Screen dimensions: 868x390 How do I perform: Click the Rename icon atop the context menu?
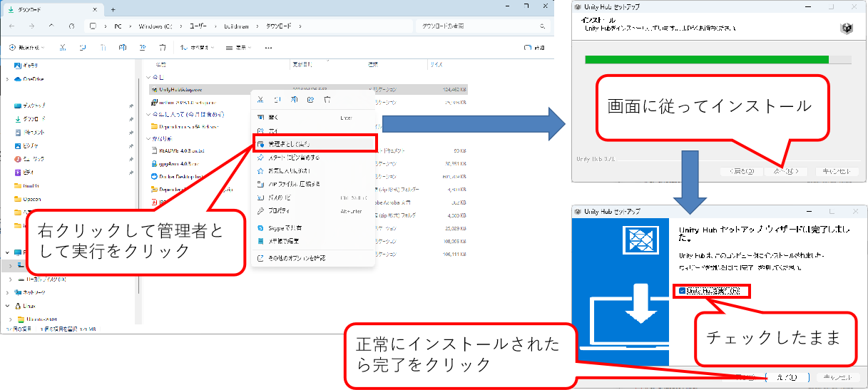point(294,100)
